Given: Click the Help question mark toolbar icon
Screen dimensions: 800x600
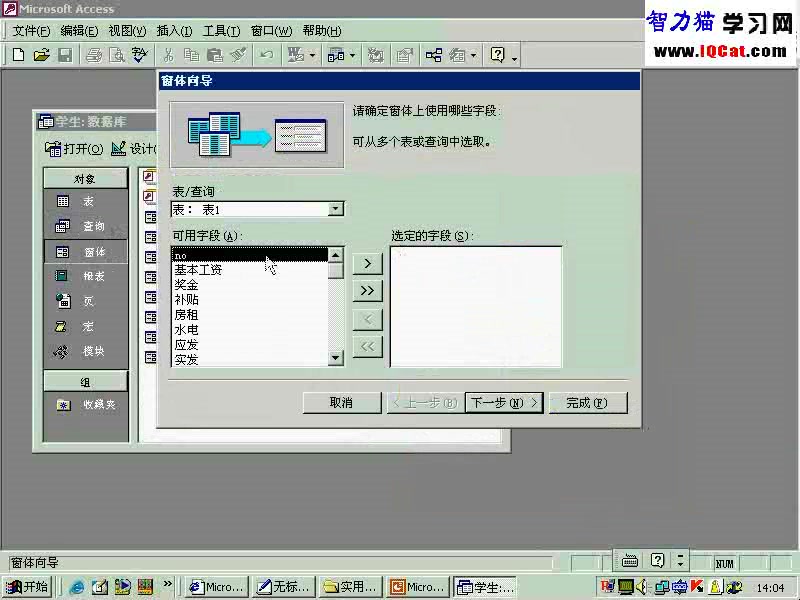Looking at the screenshot, I should click(497, 55).
